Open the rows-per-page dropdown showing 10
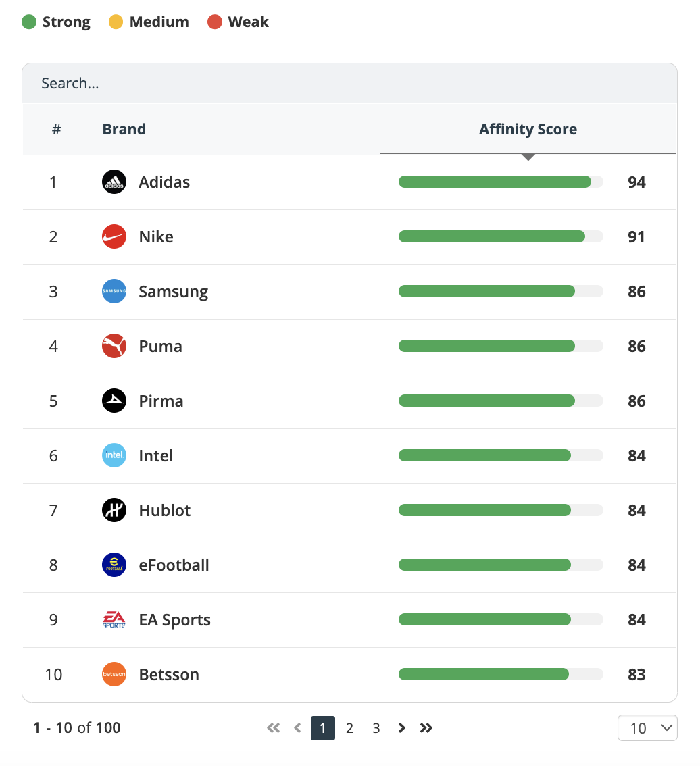 click(x=647, y=727)
